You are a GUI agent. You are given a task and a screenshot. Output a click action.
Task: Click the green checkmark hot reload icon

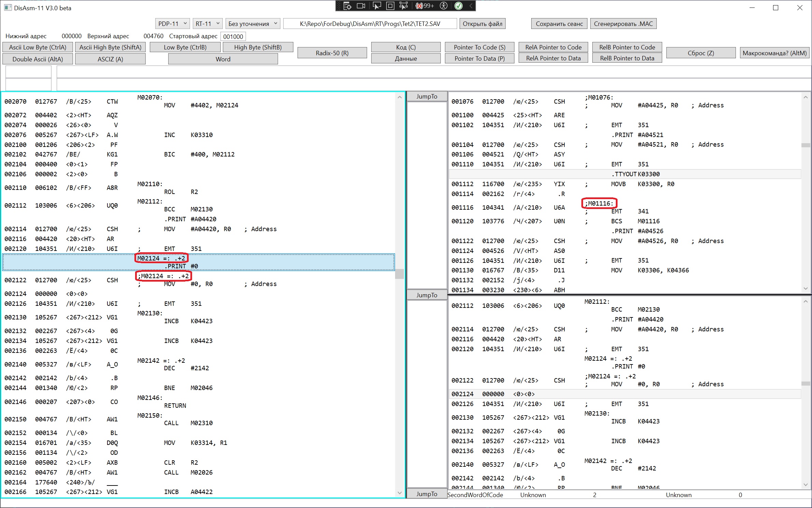tap(459, 6)
